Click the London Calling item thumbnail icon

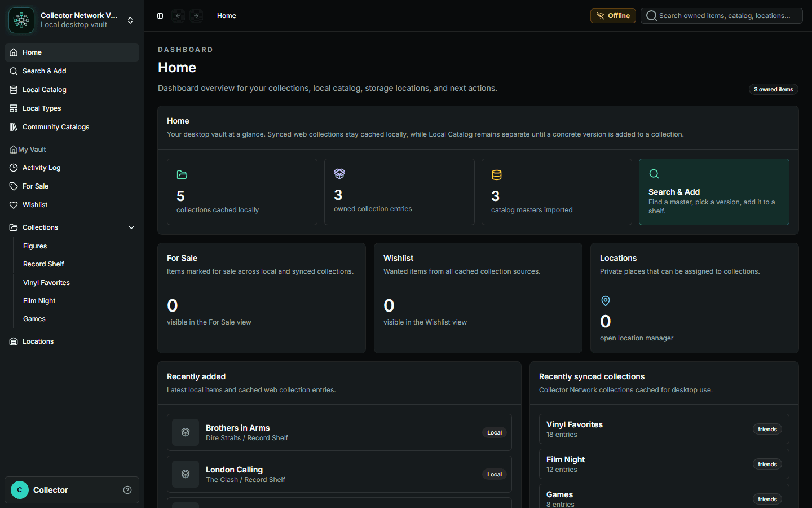(x=186, y=474)
